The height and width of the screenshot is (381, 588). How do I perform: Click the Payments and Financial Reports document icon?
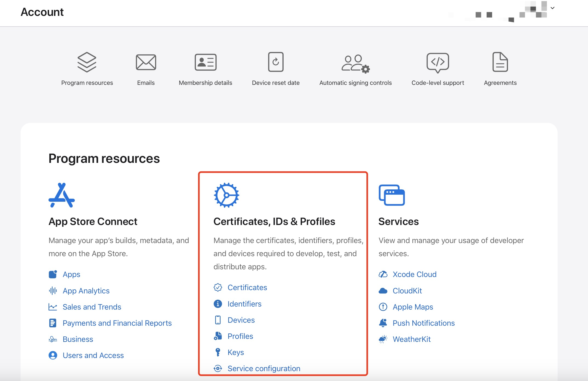pyautogui.click(x=53, y=323)
